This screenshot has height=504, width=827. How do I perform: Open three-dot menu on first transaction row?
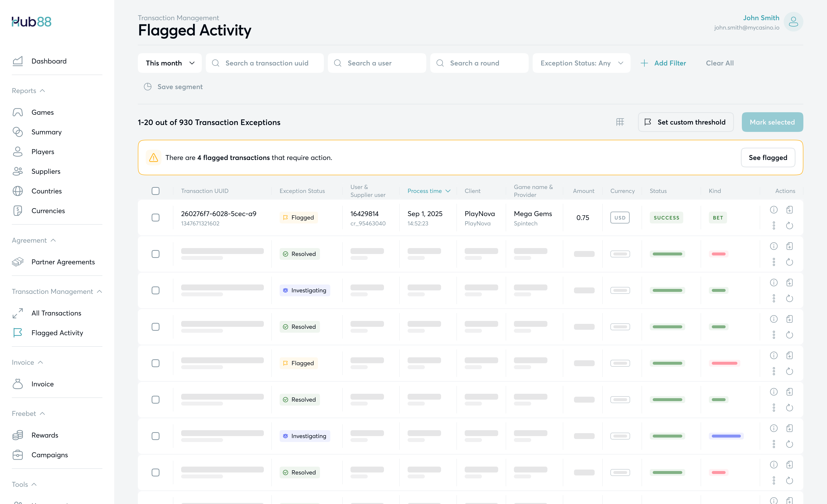coord(774,225)
